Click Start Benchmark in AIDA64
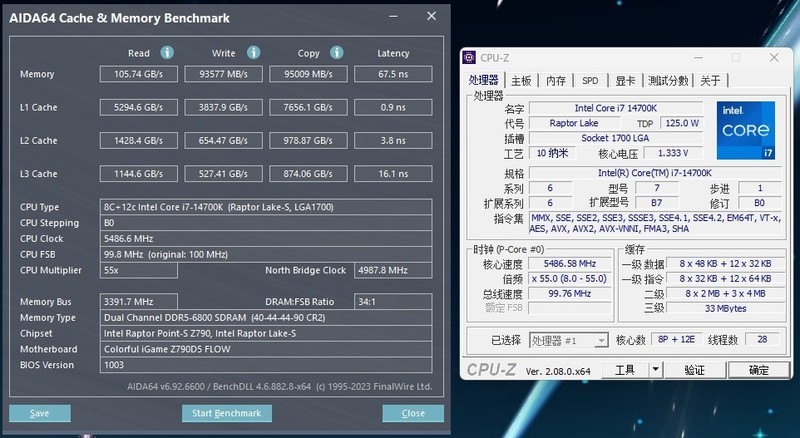Screen dimensions: 800x438 227,413
